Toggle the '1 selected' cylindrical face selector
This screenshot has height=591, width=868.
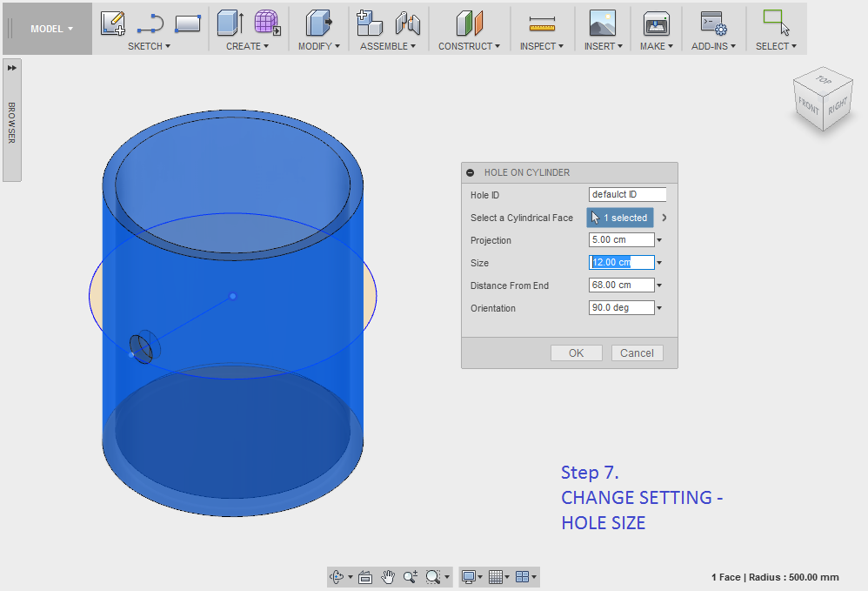619,218
